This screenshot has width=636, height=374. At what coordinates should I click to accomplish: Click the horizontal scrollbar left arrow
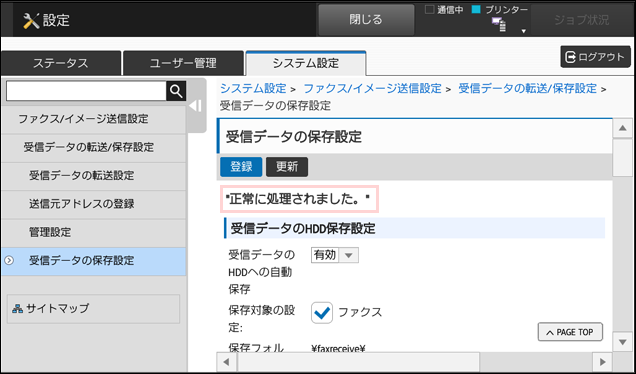click(x=226, y=361)
